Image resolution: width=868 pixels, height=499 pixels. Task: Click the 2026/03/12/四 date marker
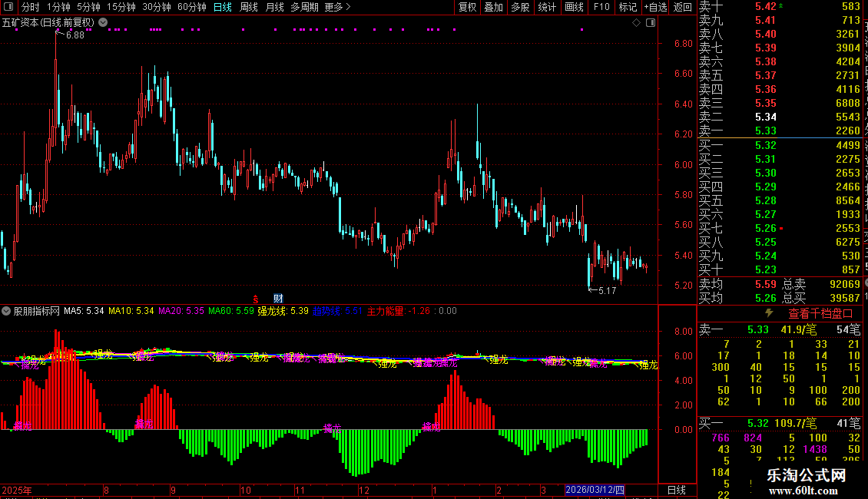[595, 490]
